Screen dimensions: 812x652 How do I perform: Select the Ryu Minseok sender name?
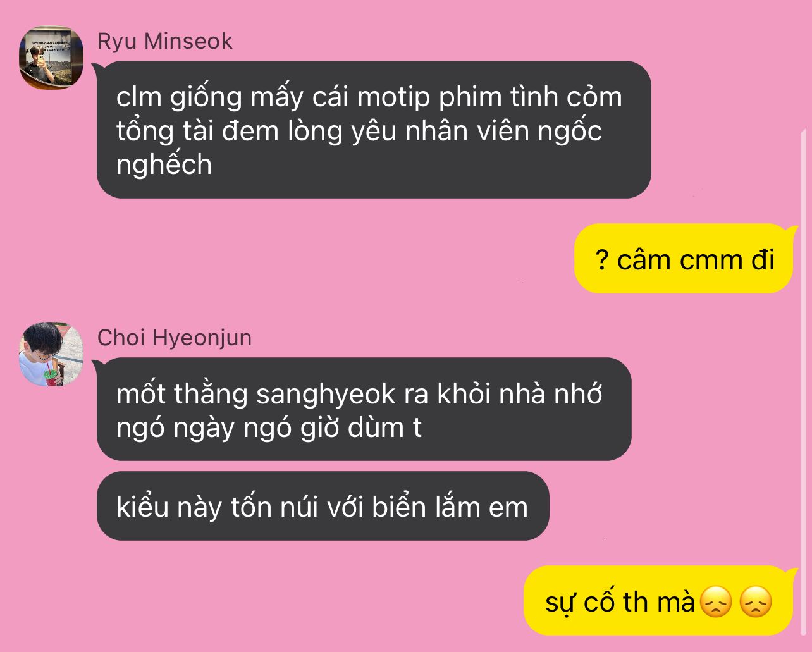[165, 41]
